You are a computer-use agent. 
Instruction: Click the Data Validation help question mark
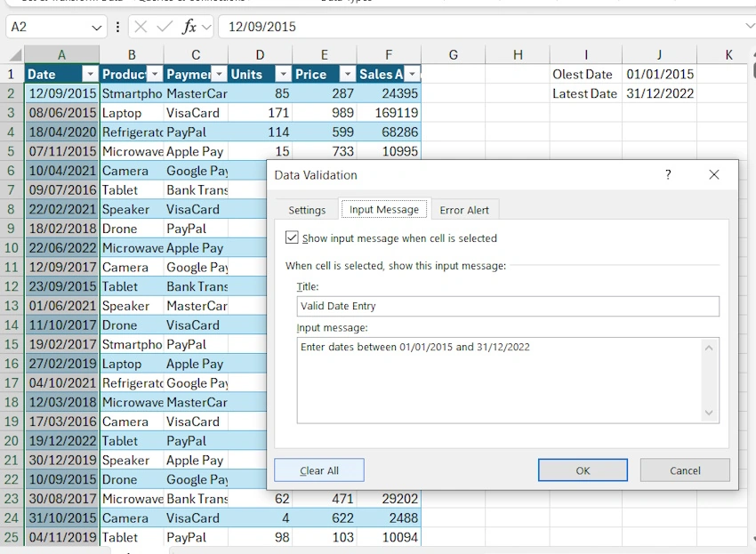pyautogui.click(x=668, y=174)
